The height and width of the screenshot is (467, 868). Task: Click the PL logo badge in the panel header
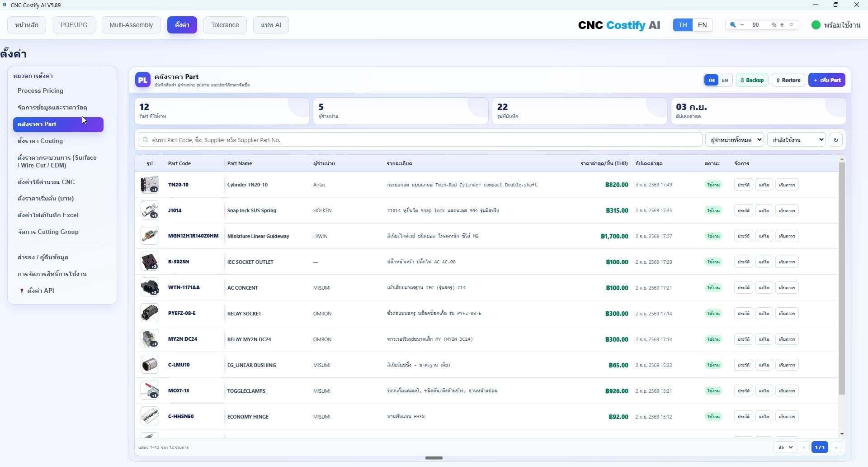143,80
